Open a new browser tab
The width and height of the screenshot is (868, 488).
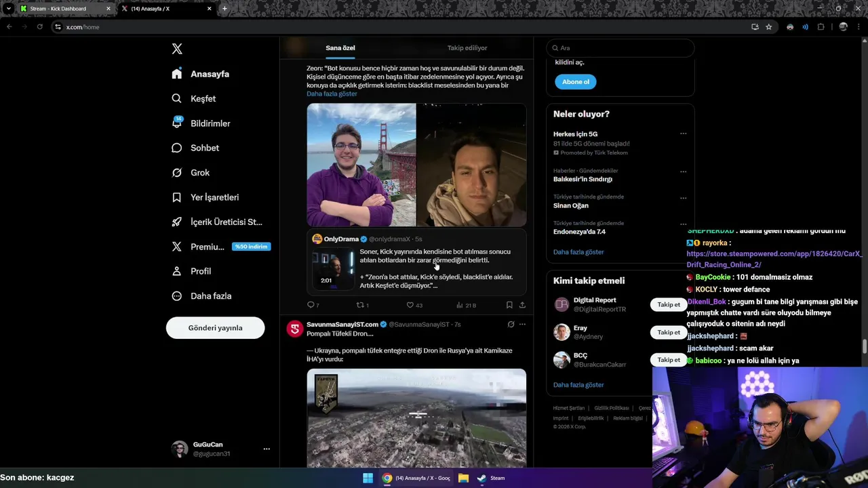tap(224, 9)
